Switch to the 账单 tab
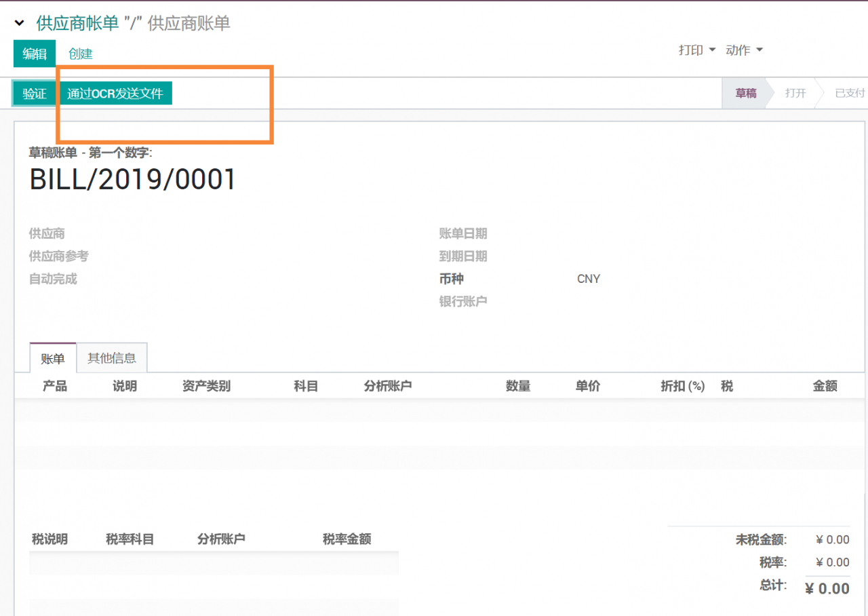 click(x=53, y=359)
